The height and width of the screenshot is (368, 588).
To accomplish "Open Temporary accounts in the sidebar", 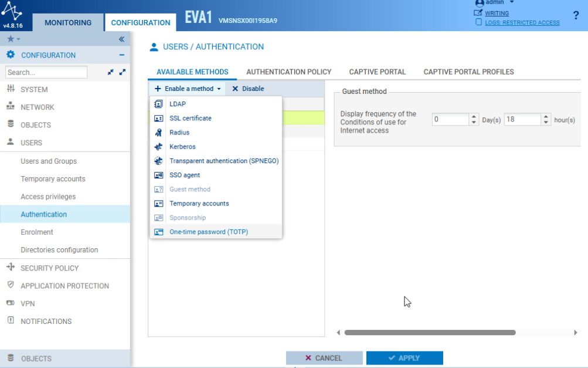I will pos(53,179).
